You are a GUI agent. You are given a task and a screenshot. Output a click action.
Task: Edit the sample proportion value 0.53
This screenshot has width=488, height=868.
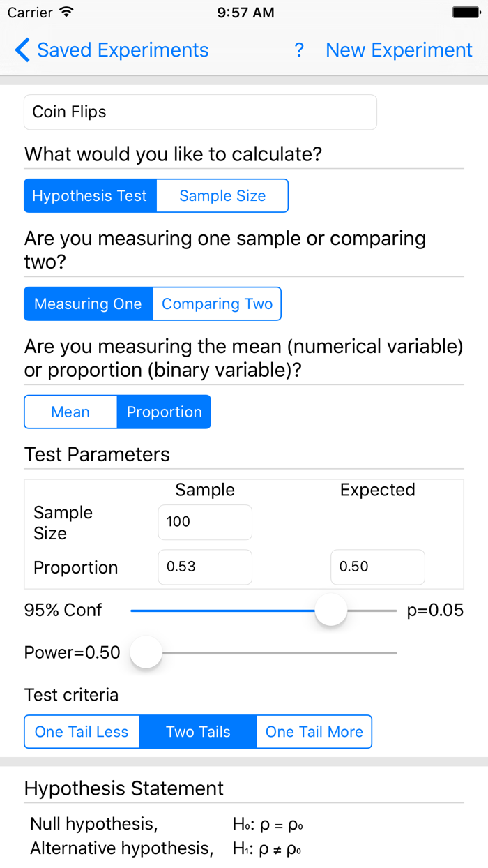(204, 567)
